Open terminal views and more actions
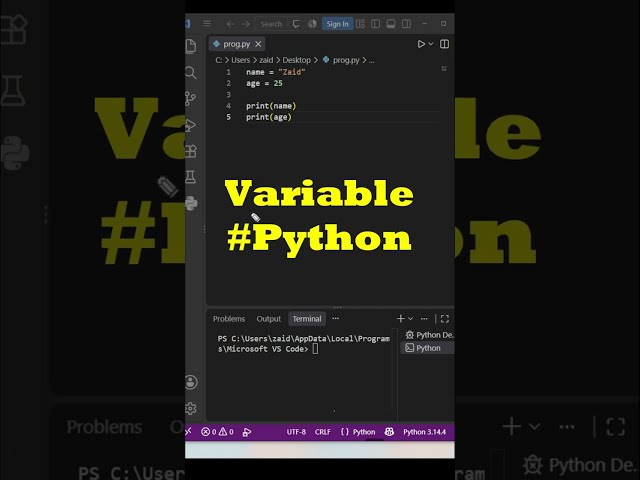The image size is (640, 480). [424, 319]
